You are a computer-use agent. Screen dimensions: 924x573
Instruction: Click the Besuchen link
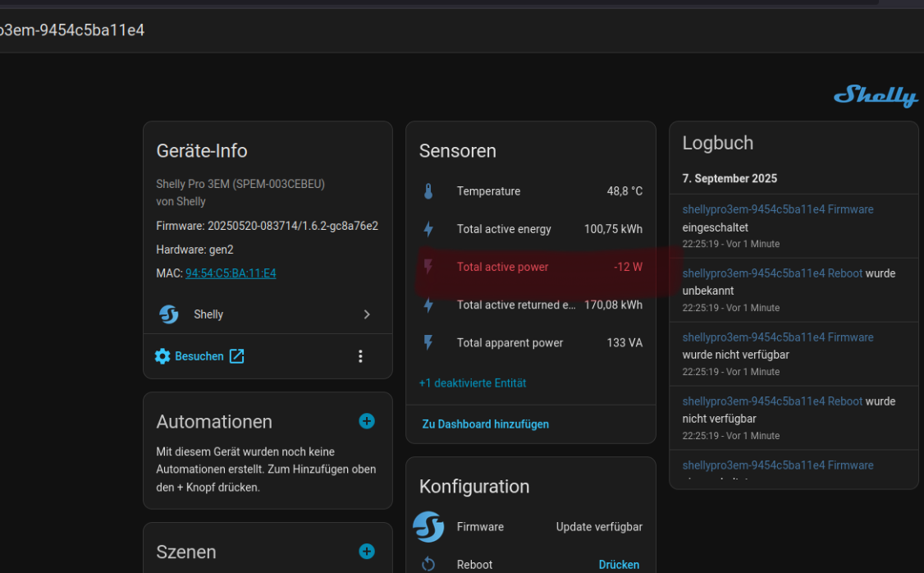199,356
